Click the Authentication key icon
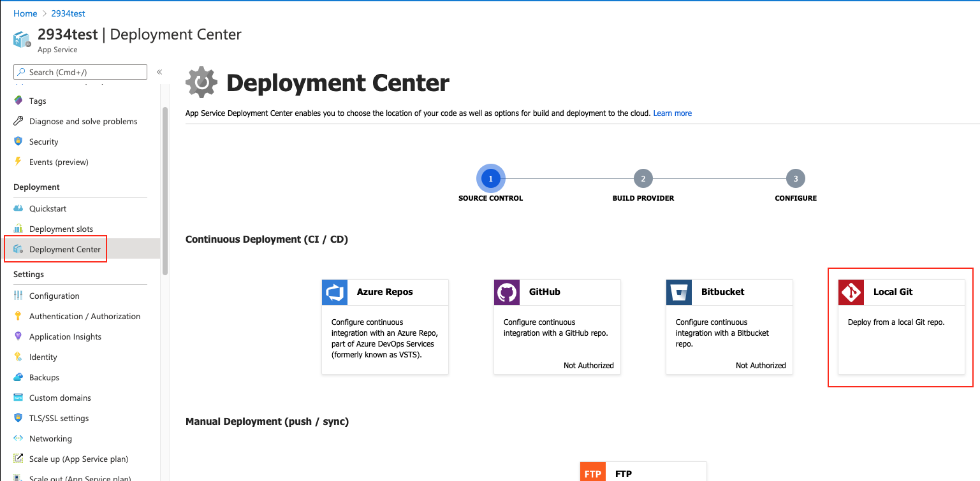The image size is (980, 481). coord(18,316)
